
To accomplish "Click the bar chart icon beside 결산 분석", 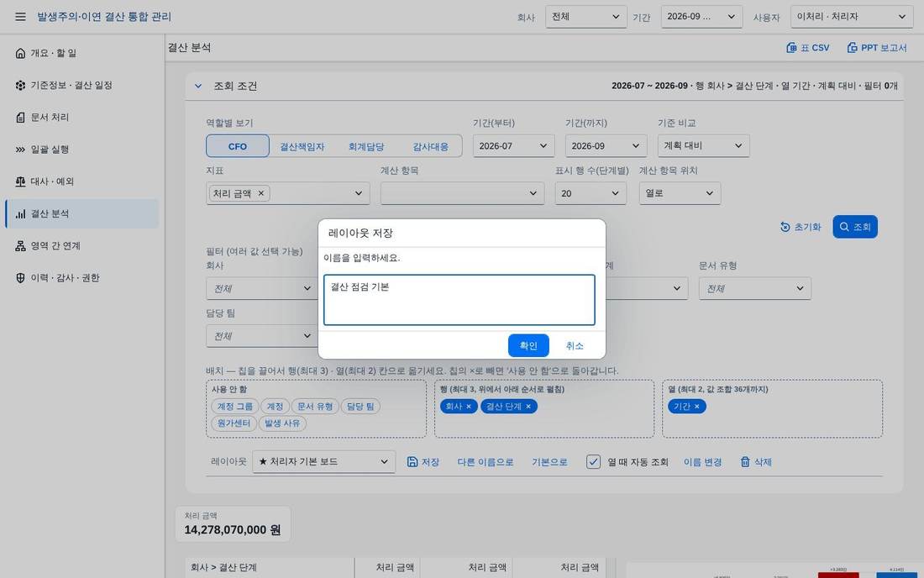I will 20,214.
